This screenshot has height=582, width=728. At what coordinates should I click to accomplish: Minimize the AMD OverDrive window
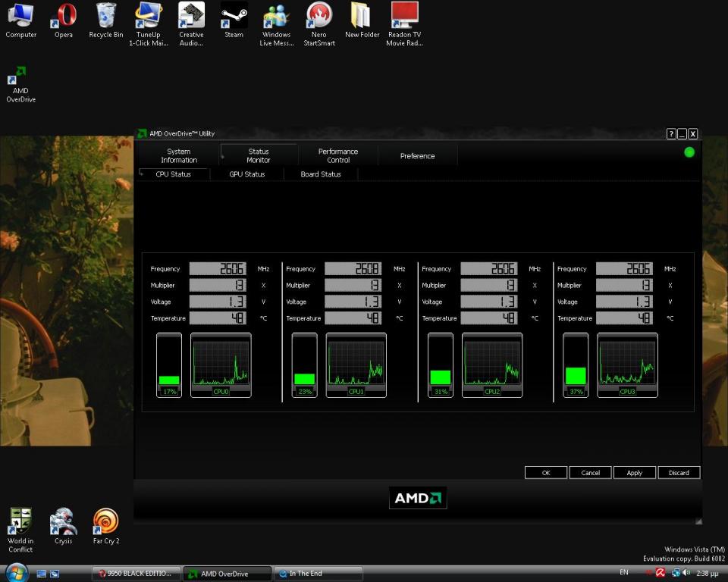682,134
